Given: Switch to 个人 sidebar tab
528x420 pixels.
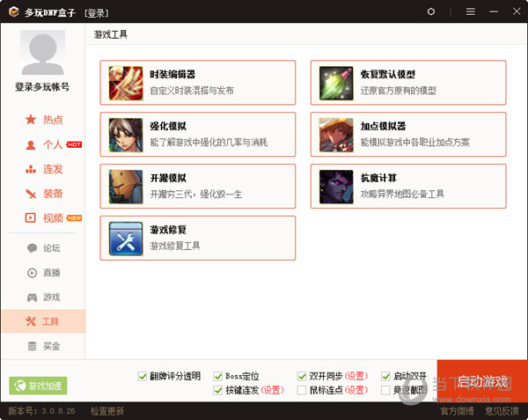Looking at the screenshot, I should (x=44, y=144).
